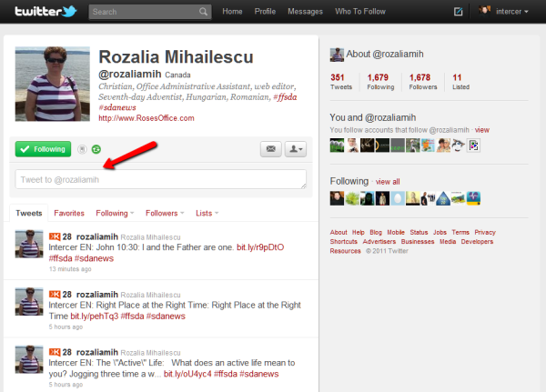Open the compose new tweet icon
Screen dimensions: 546x392
[x=459, y=12]
